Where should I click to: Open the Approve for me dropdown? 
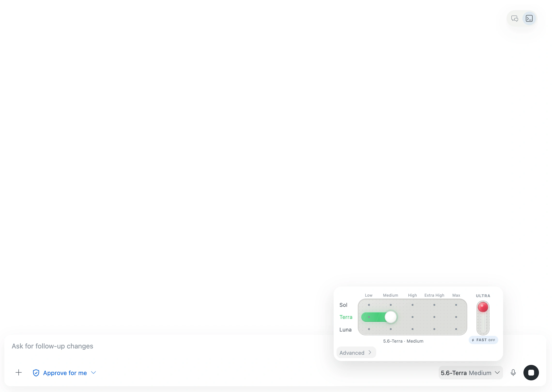click(x=65, y=373)
